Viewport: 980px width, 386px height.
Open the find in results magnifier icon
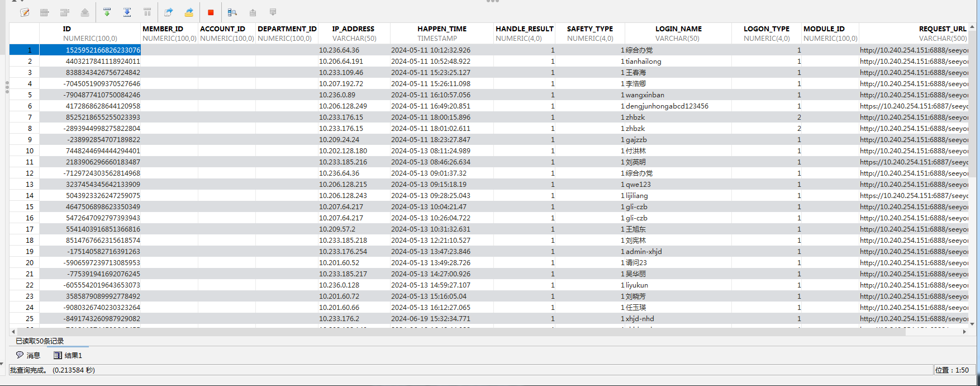pos(232,12)
